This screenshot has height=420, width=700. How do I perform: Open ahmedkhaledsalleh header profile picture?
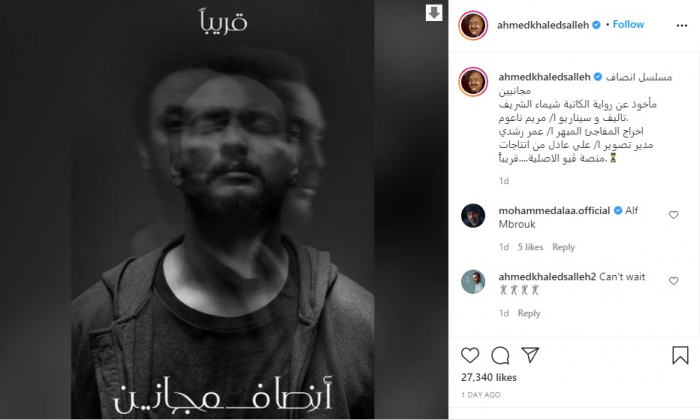click(x=473, y=25)
